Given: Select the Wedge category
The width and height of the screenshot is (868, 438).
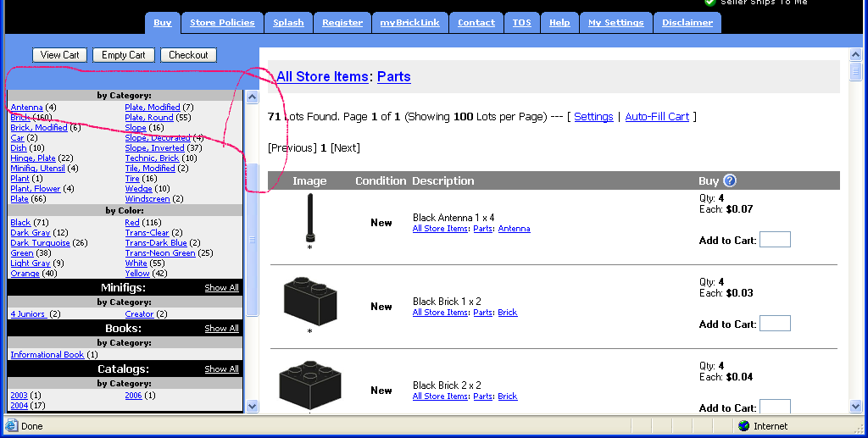Looking at the screenshot, I should (138, 189).
